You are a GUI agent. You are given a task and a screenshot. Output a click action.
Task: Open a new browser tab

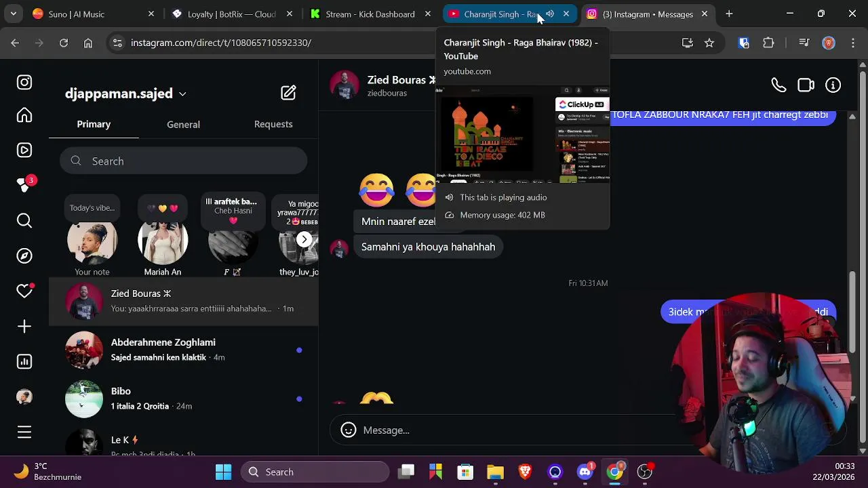(729, 14)
